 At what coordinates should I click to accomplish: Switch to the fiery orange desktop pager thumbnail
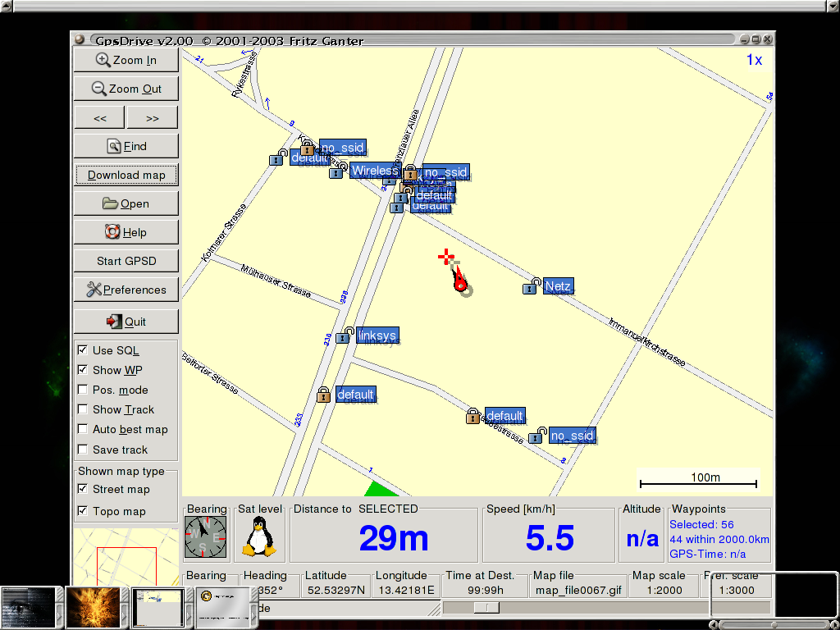click(x=94, y=607)
